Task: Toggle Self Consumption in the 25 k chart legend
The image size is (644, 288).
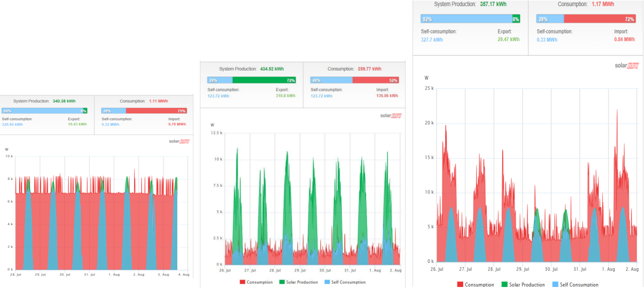Action: coord(575,284)
